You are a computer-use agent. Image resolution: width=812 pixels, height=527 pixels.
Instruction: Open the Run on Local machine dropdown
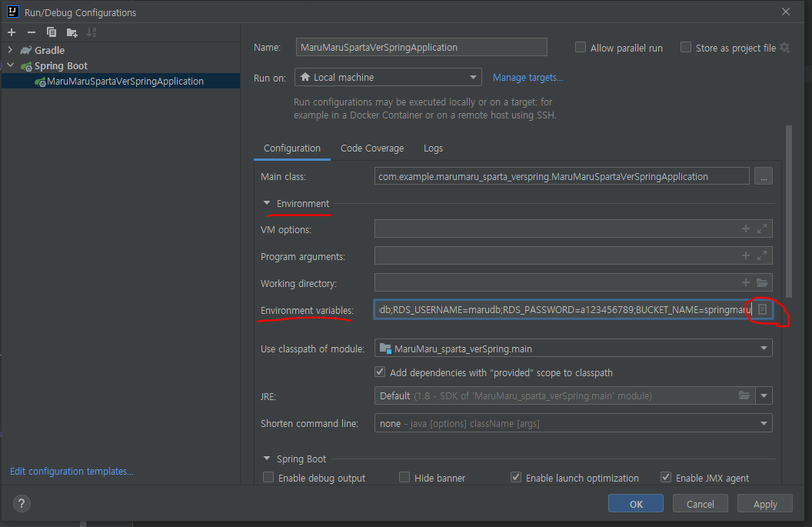388,77
